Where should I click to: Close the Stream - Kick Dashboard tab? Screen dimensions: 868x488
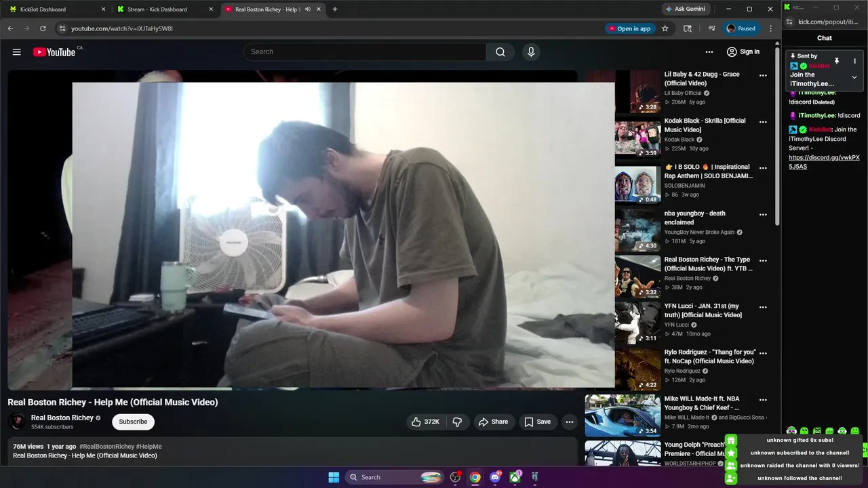(x=211, y=9)
